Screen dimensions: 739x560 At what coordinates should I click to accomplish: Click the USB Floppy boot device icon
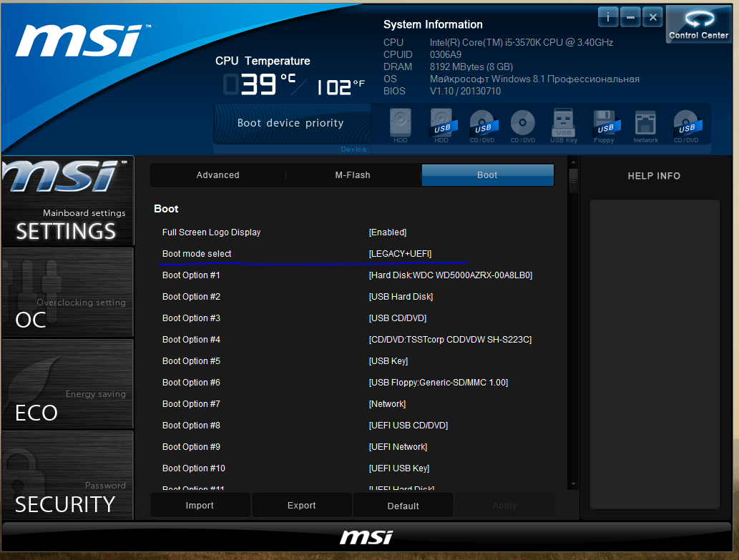[x=605, y=123]
